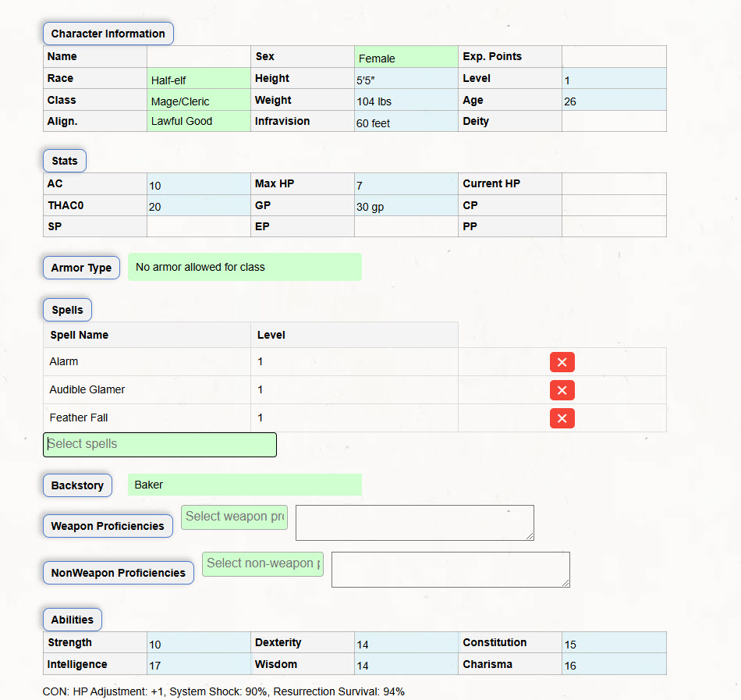
Task: Click the Character Information button
Action: (108, 34)
